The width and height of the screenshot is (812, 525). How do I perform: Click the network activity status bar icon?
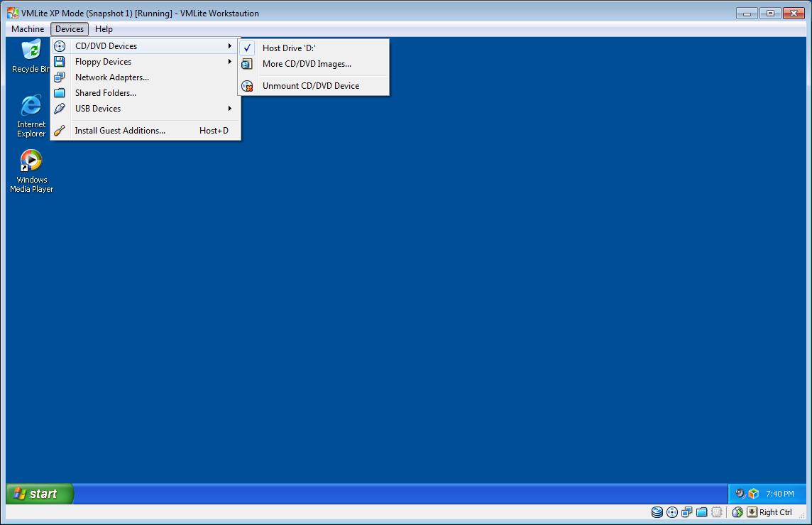[x=686, y=512]
